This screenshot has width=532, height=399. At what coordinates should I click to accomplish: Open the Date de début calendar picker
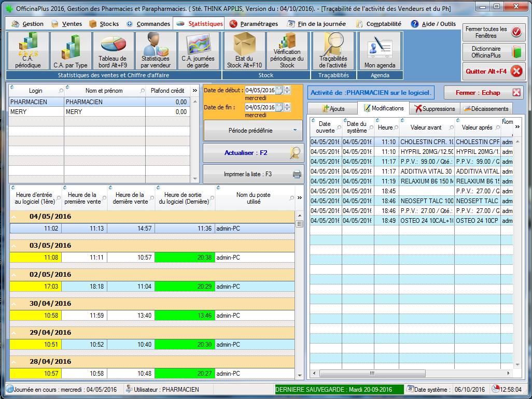tap(279, 90)
